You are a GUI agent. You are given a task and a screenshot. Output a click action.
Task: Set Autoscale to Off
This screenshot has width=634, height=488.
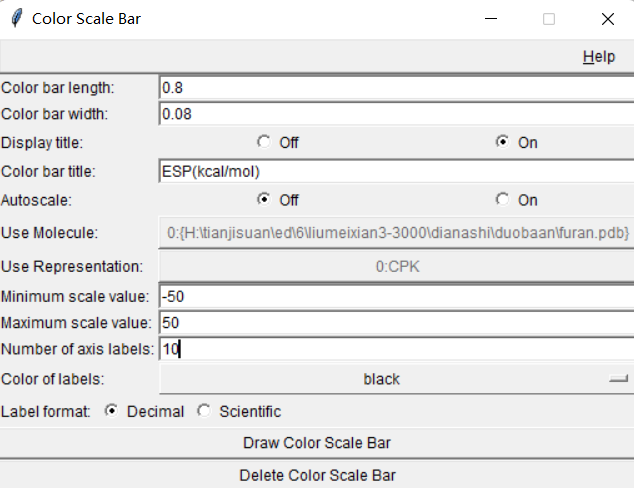(264, 199)
